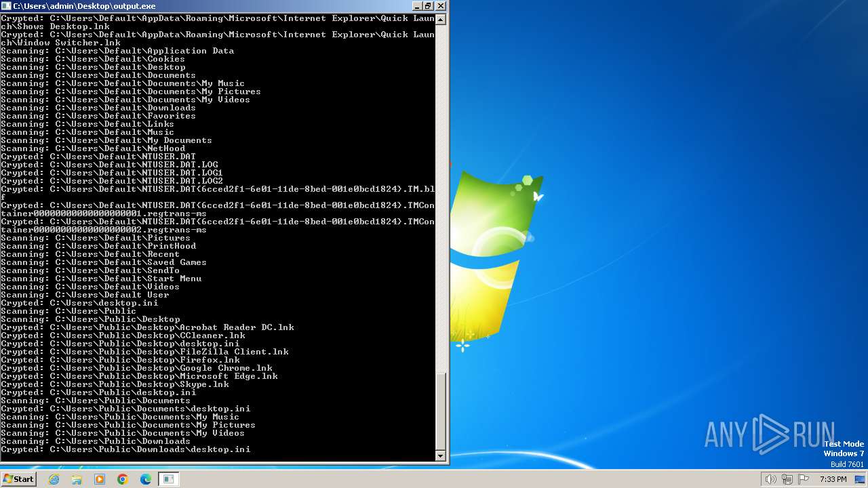The image size is (868, 488).
Task: Click line 'Crypted: ...Acrobat Reader DC.lnk'
Action: [x=147, y=327]
